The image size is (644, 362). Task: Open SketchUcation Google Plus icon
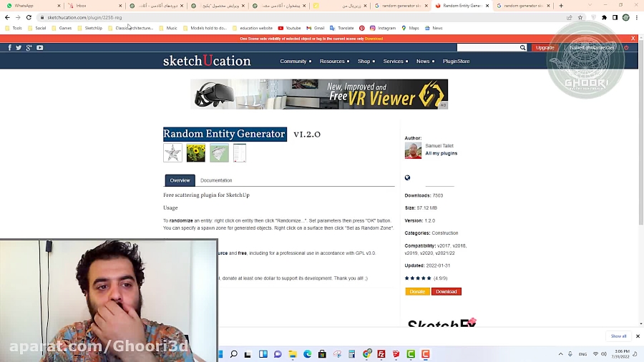pyautogui.click(x=29, y=48)
